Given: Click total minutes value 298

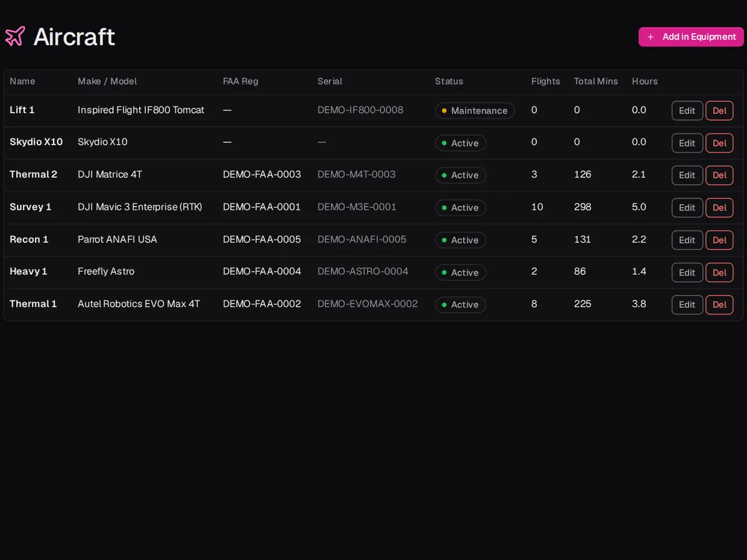Looking at the screenshot, I should pyautogui.click(x=583, y=207).
